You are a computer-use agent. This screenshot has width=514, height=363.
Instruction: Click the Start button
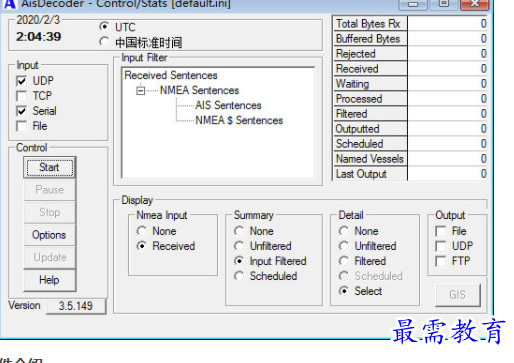pyautogui.click(x=50, y=167)
